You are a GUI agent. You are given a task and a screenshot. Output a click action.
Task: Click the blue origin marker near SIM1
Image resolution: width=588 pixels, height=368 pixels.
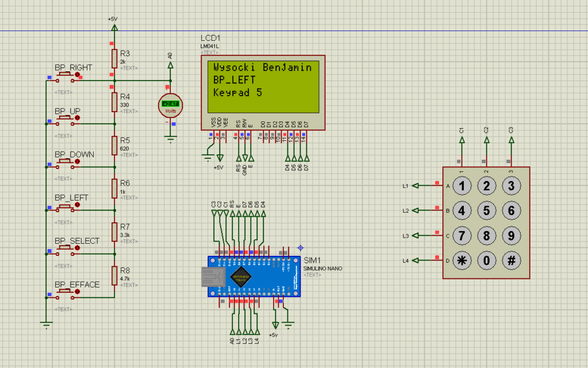(x=300, y=248)
